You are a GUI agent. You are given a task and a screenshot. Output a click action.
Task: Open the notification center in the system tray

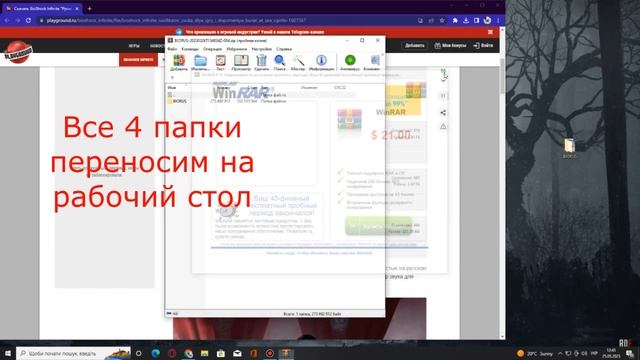pos(630,353)
